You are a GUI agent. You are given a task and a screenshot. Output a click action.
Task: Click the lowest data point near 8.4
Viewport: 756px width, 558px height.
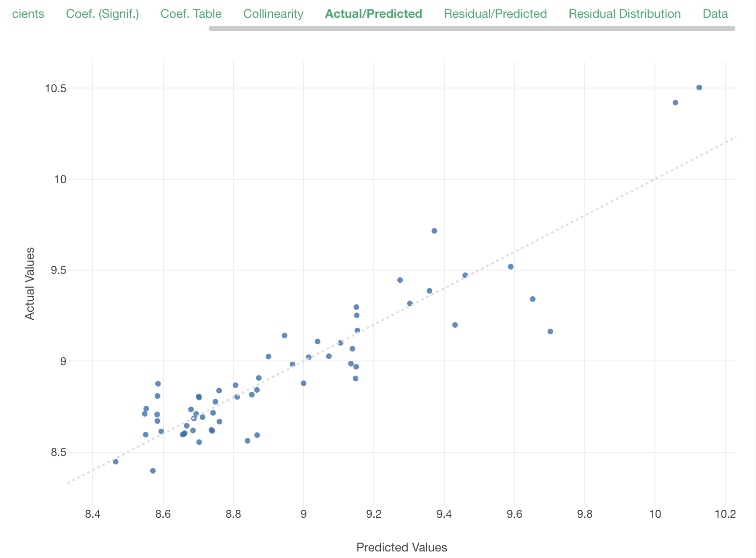[153, 471]
